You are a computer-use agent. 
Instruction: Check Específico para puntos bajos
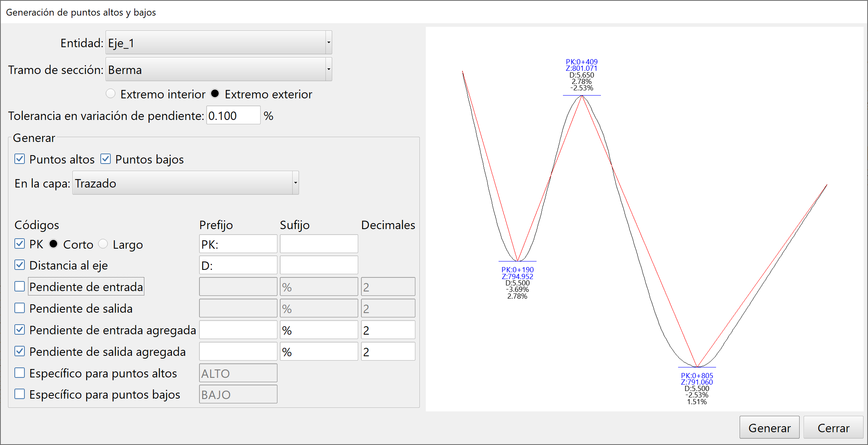click(x=20, y=394)
